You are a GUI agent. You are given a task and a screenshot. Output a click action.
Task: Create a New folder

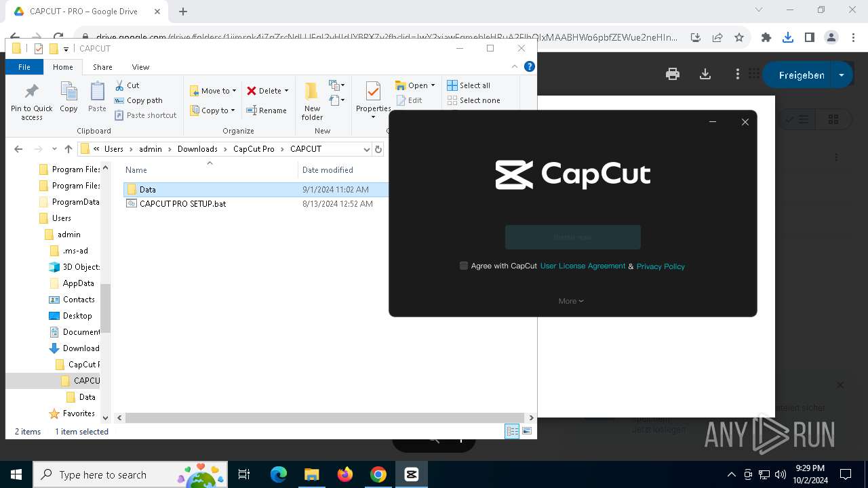coord(312,101)
